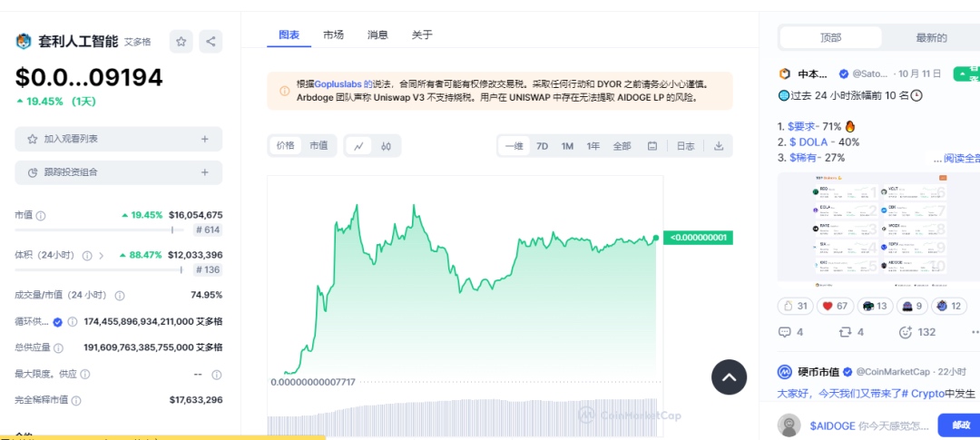Click the info icon next to 市值

click(41, 216)
